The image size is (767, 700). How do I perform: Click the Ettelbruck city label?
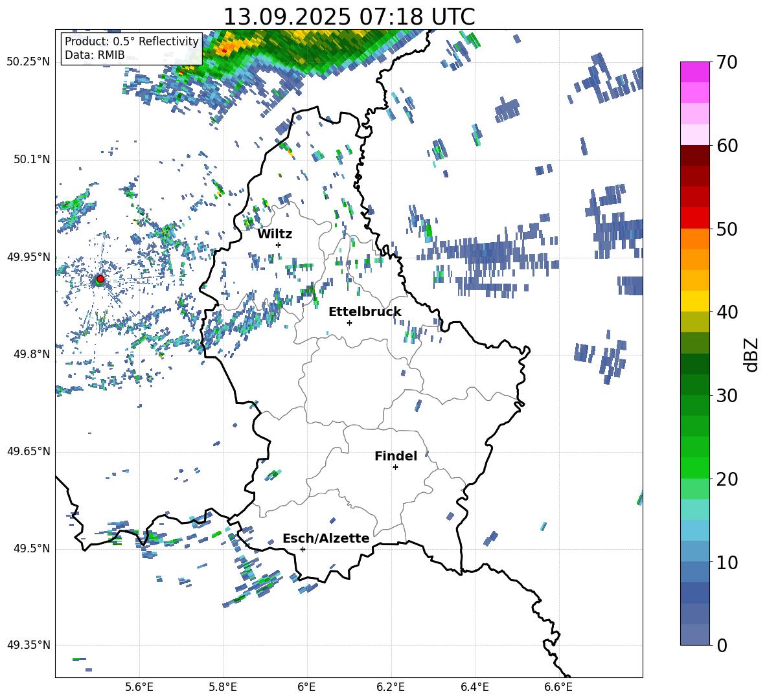pos(365,312)
